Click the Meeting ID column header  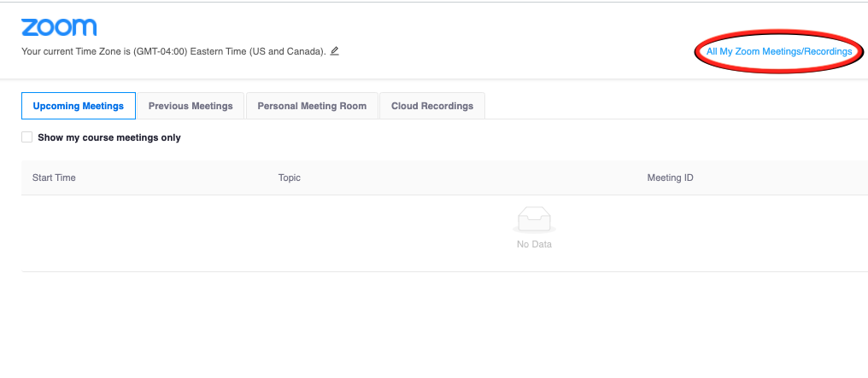click(x=670, y=178)
